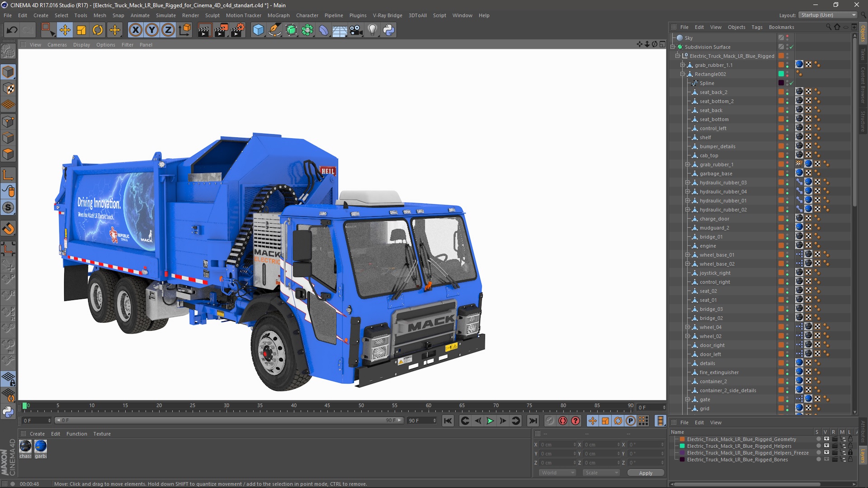Open the Deformer bend icon
This screenshot has height=488, width=868.
click(324, 30)
